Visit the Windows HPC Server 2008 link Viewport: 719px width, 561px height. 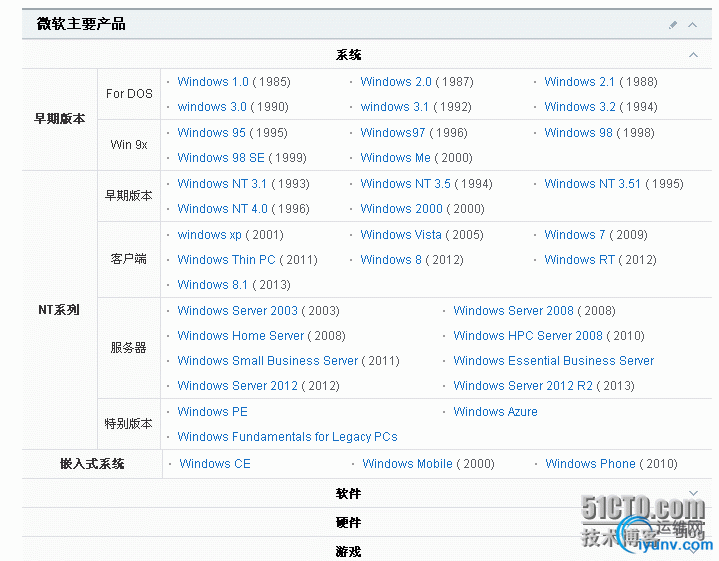[528, 336]
